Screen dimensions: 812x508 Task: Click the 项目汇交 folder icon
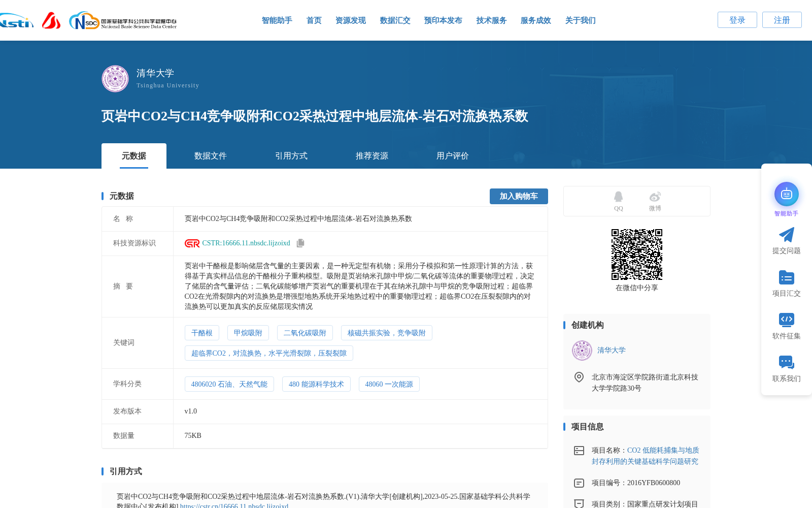(787, 277)
